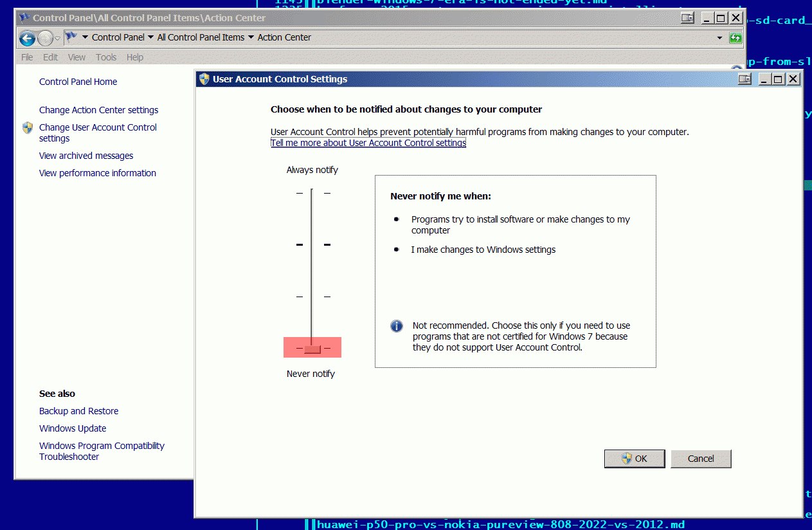Open Windows Program Compatibility Troubleshooter link
This screenshot has height=530, width=812.
(x=102, y=451)
